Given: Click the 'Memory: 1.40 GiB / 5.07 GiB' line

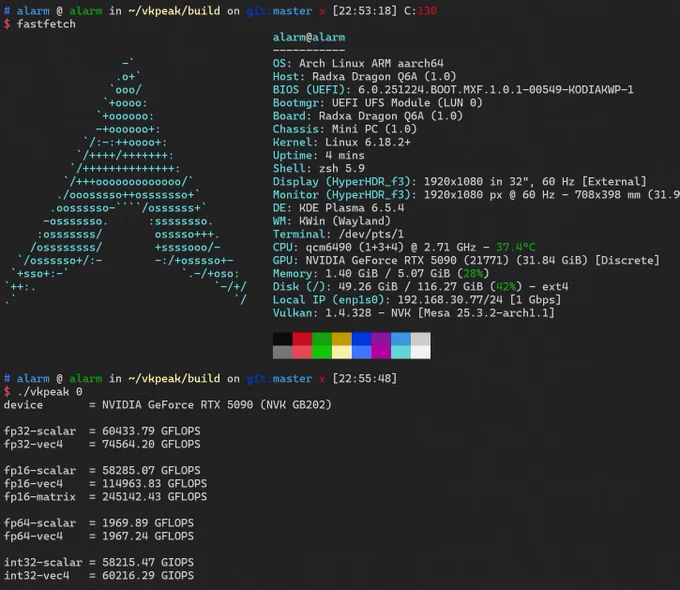Looking at the screenshot, I should [381, 274].
